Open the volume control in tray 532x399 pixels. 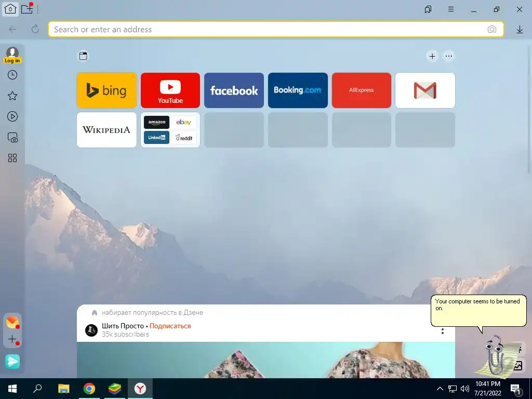pyautogui.click(x=465, y=389)
